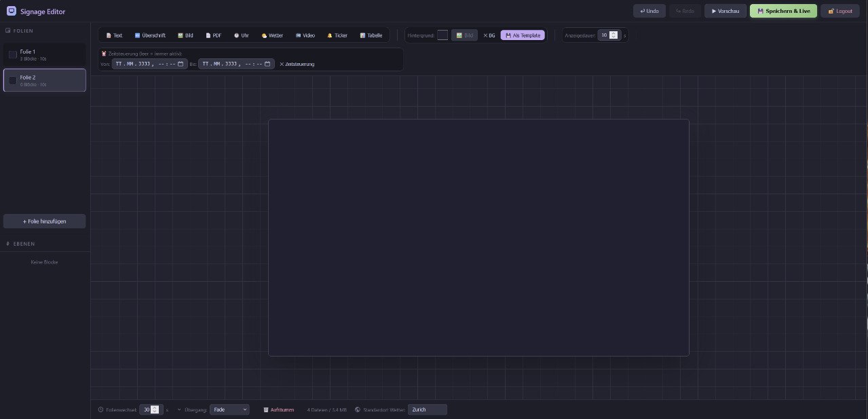Viewport: 868px width, 419px height.
Task: Click the Standardort Wetter Zurich field
Action: click(x=428, y=409)
